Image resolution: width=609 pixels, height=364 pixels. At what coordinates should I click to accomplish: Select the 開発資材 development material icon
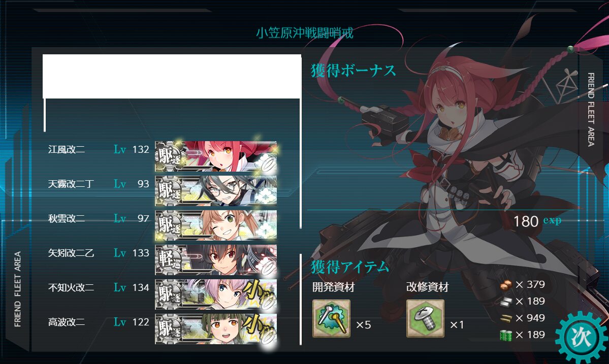(x=331, y=318)
